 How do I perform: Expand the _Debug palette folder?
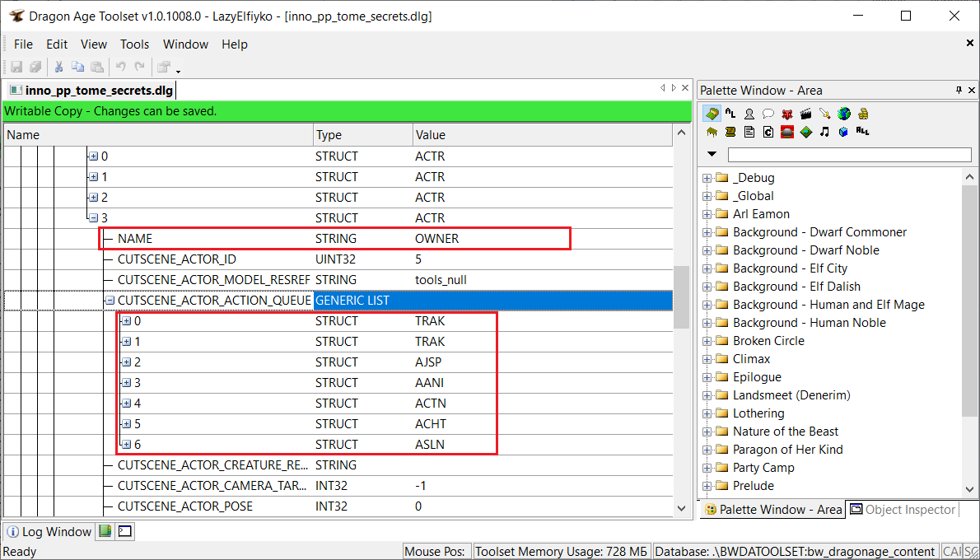707,178
